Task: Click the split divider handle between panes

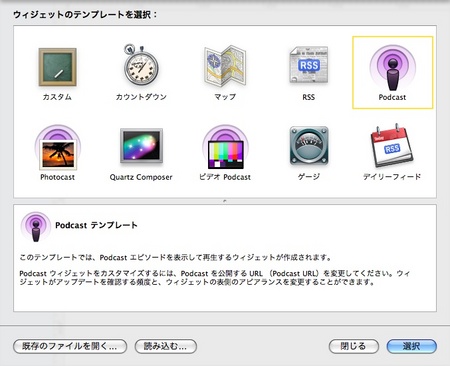Action: pos(225,201)
